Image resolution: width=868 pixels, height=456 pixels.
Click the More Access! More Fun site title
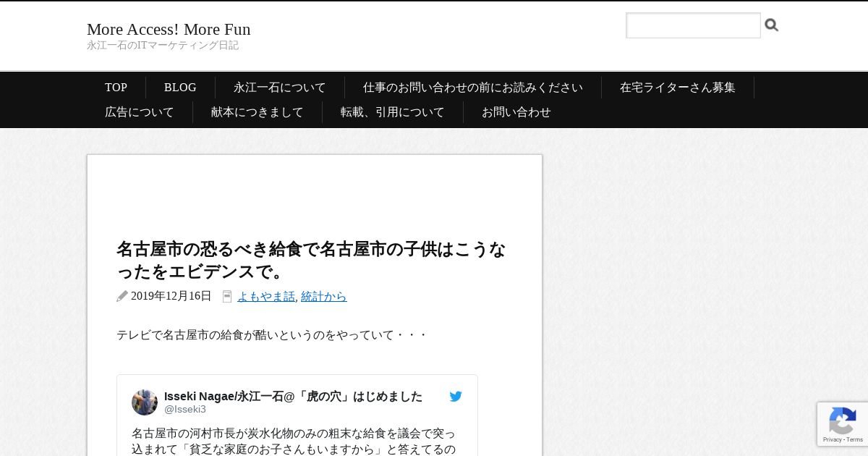pos(169,29)
